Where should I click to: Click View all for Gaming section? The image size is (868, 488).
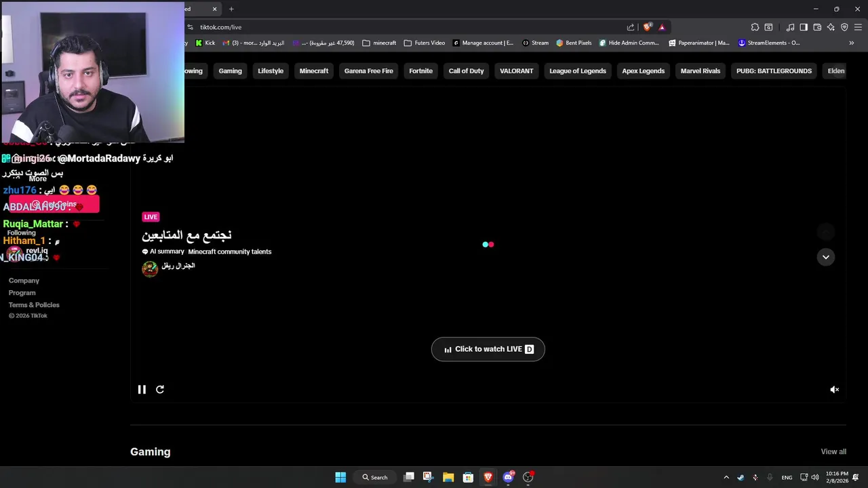(833, 452)
